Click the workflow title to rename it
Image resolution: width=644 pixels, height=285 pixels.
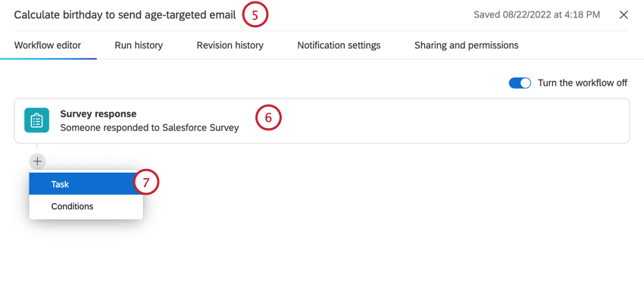pos(125,15)
